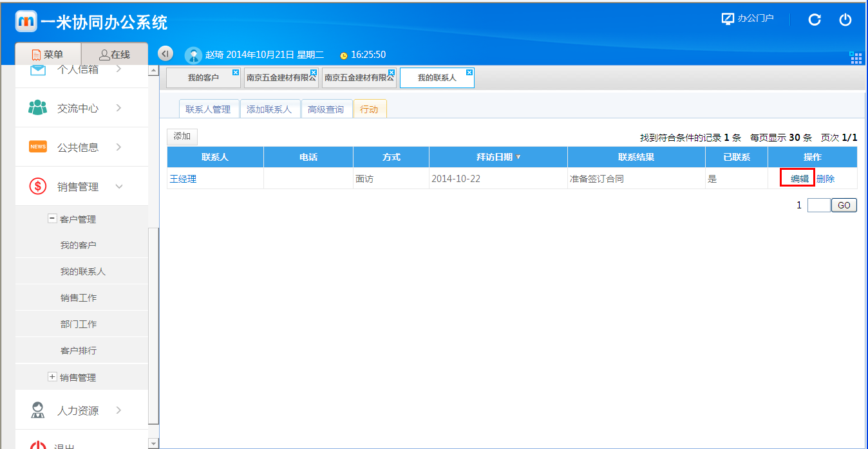The height and width of the screenshot is (449, 868).
Task: Expand the 公共信息 chevron
Action: (118, 147)
